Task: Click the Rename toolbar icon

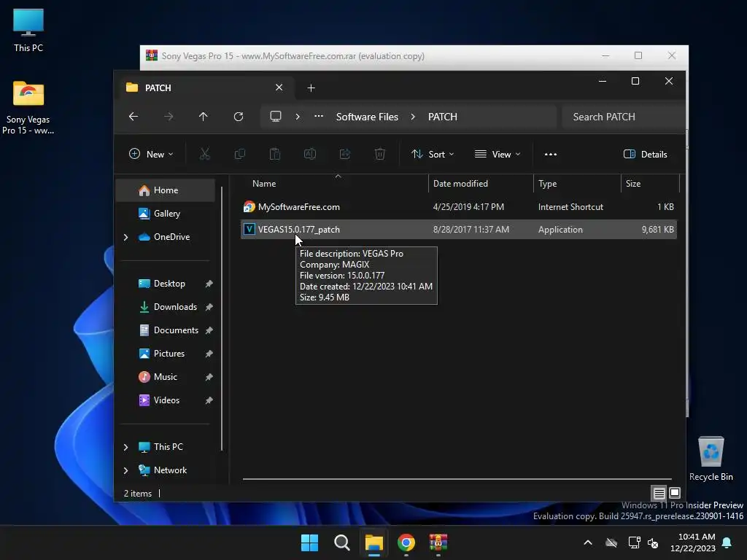Action: [x=309, y=154]
